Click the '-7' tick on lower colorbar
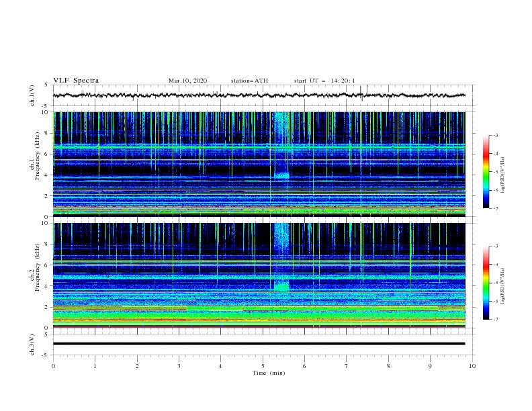The height and width of the screenshot is (411, 532). [495, 319]
